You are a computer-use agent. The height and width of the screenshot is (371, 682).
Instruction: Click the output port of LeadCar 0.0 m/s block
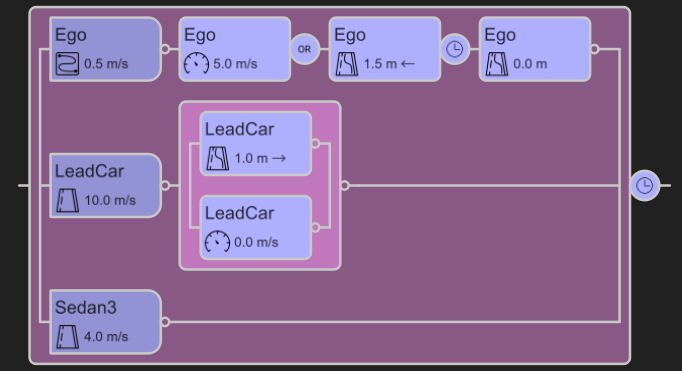[315, 227]
